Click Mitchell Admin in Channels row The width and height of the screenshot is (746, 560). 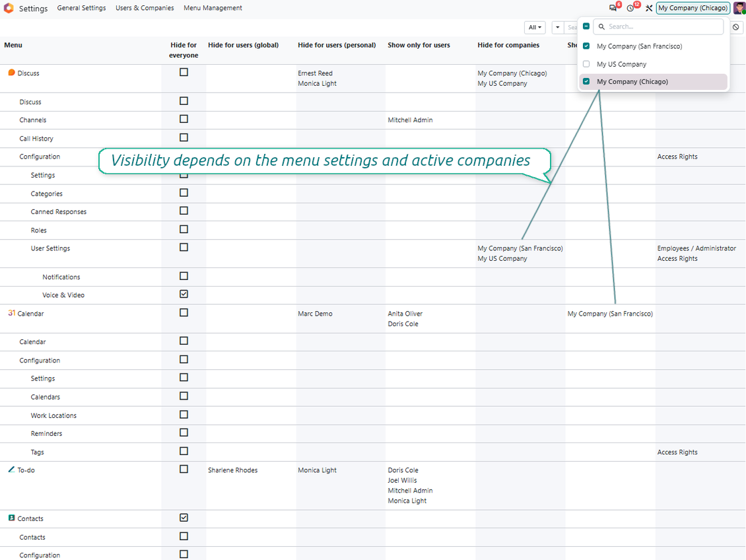tap(410, 120)
